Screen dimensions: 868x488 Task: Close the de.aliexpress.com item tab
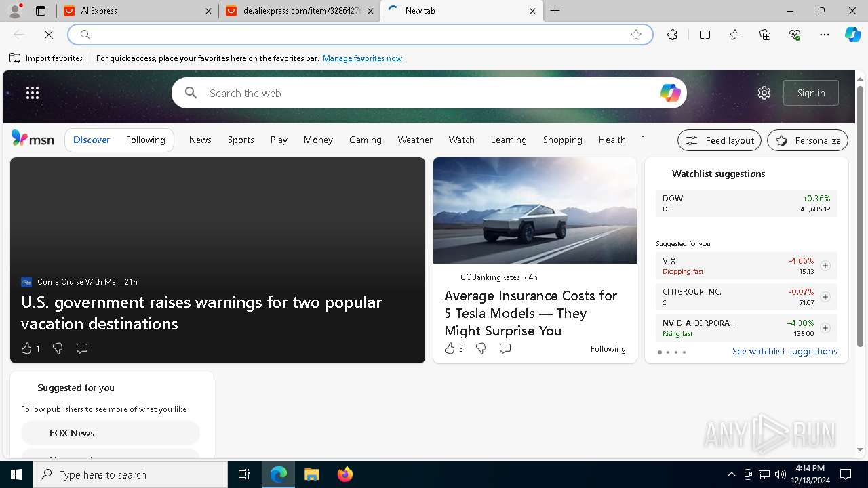370,11
